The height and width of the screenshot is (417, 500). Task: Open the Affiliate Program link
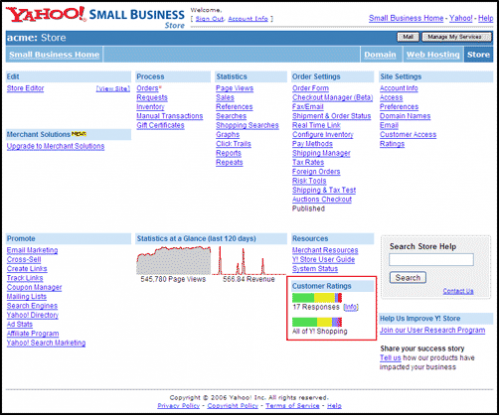33,334
